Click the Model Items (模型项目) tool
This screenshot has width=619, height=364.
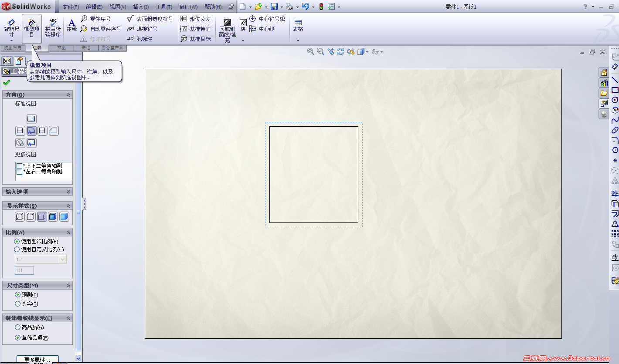point(32,29)
